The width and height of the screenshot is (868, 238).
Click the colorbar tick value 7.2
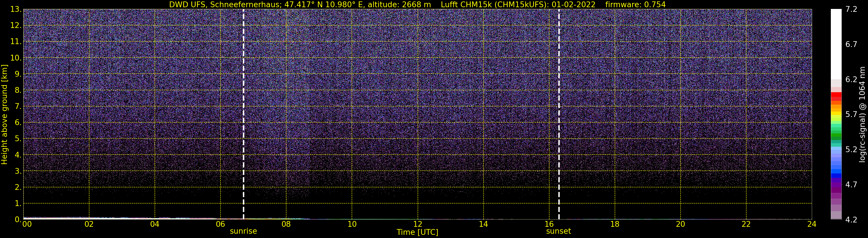click(x=851, y=10)
